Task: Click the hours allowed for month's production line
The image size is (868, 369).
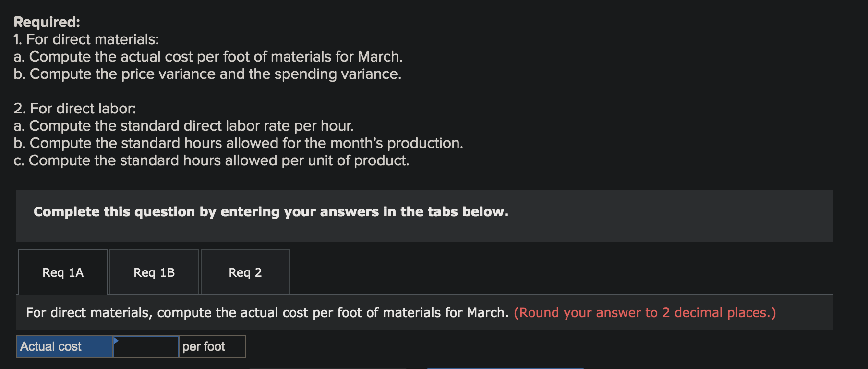Action: (238, 143)
